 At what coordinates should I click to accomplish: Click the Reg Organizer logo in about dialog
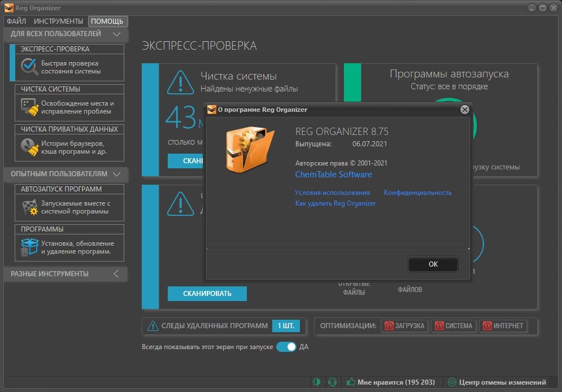(x=250, y=149)
